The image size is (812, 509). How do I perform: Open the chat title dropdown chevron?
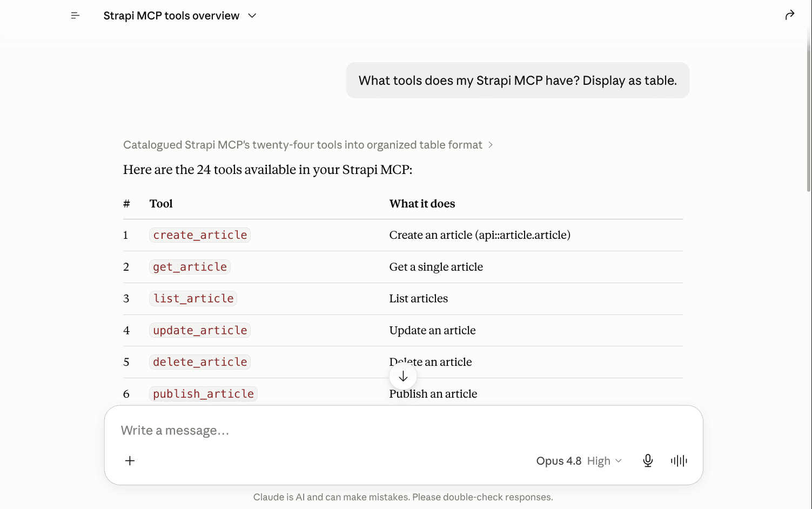[x=252, y=16]
